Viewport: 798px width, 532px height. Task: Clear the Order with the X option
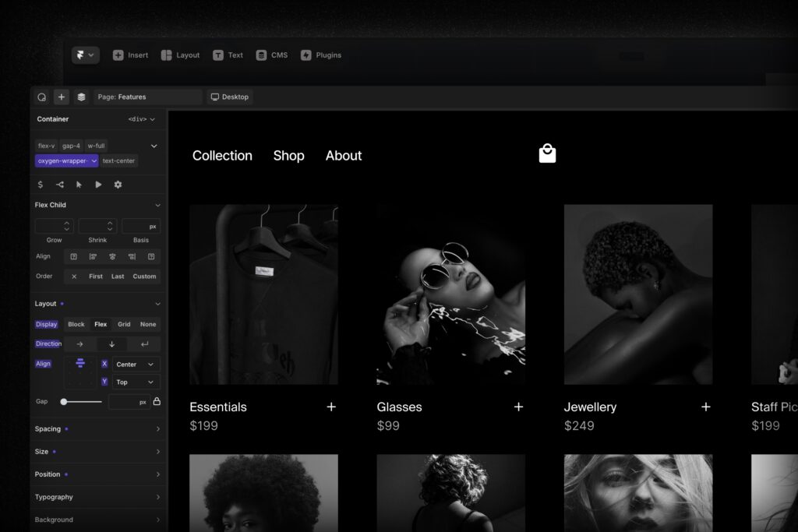74,277
